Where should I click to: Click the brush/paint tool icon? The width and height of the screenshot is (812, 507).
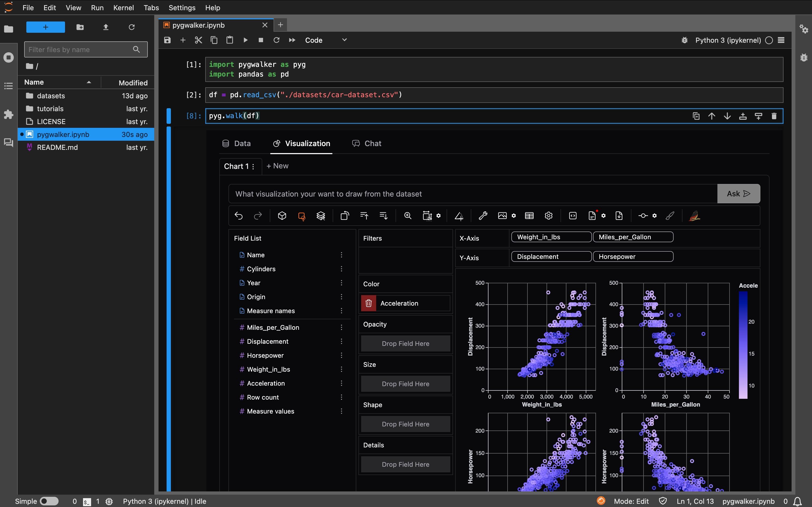(x=670, y=216)
